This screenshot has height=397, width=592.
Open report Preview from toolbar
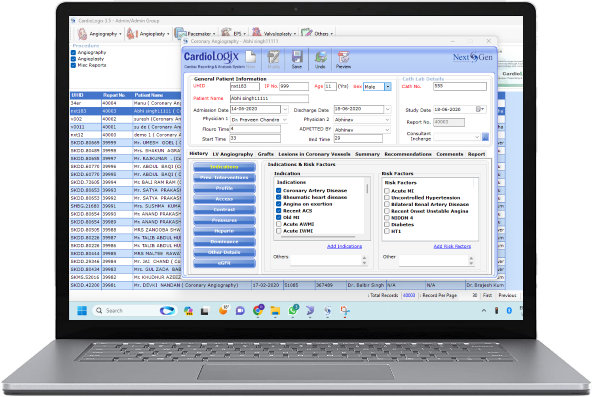point(343,57)
